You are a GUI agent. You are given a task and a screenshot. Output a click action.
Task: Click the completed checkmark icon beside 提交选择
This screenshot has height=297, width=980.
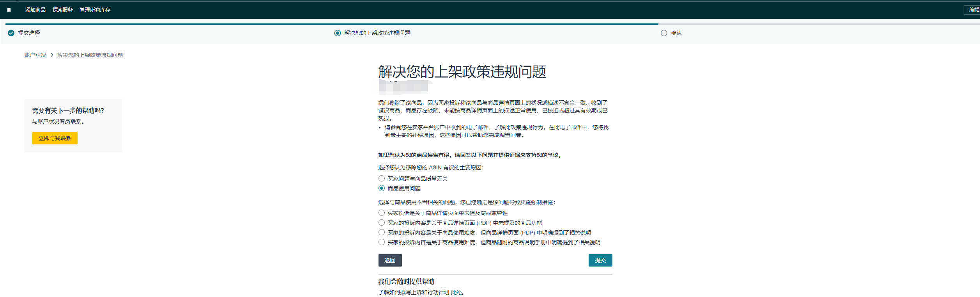point(11,33)
